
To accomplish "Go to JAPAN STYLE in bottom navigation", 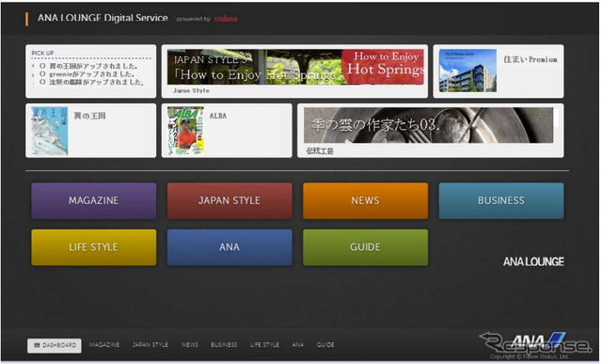I will point(150,345).
